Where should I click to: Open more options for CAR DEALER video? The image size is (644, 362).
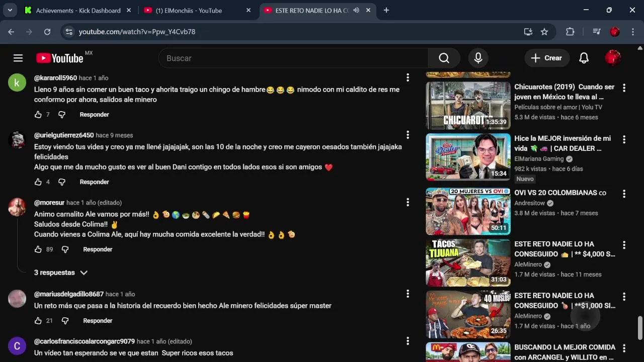(624, 139)
